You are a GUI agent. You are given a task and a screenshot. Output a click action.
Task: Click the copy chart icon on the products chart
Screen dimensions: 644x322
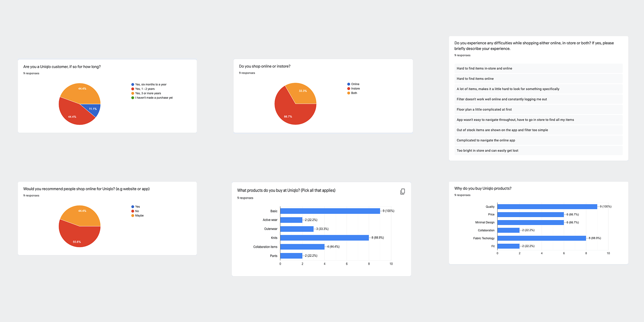[402, 191]
